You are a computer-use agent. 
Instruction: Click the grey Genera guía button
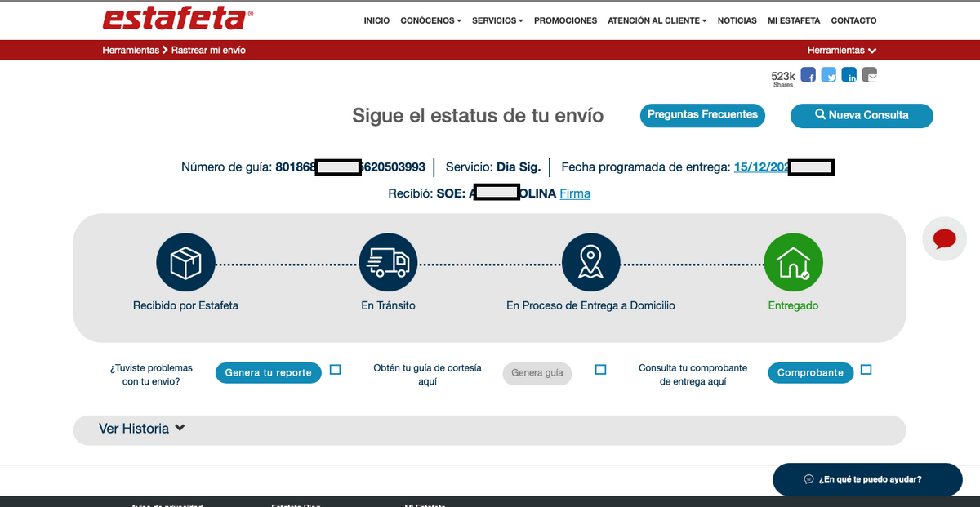pos(537,373)
